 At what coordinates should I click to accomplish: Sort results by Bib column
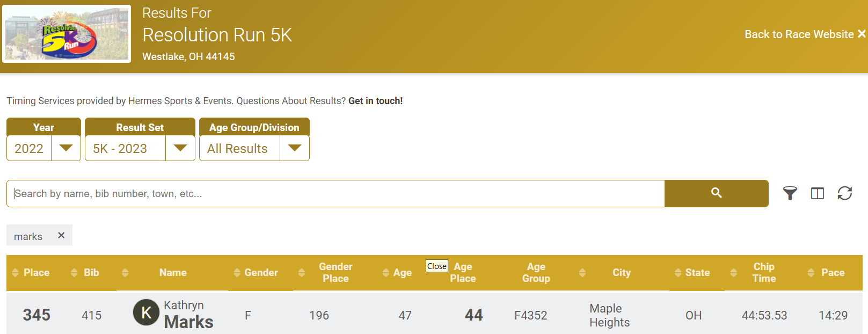[91, 273]
